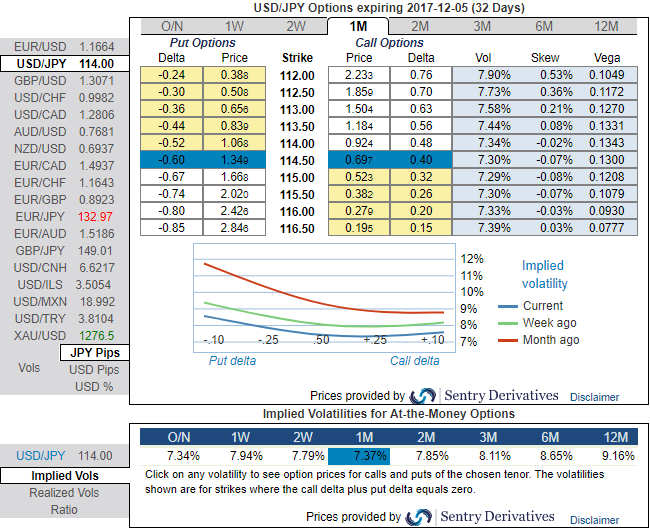Screen dimensions: 650x528
Task: Select EUR/USD currency pair
Action: pyautogui.click(x=64, y=47)
